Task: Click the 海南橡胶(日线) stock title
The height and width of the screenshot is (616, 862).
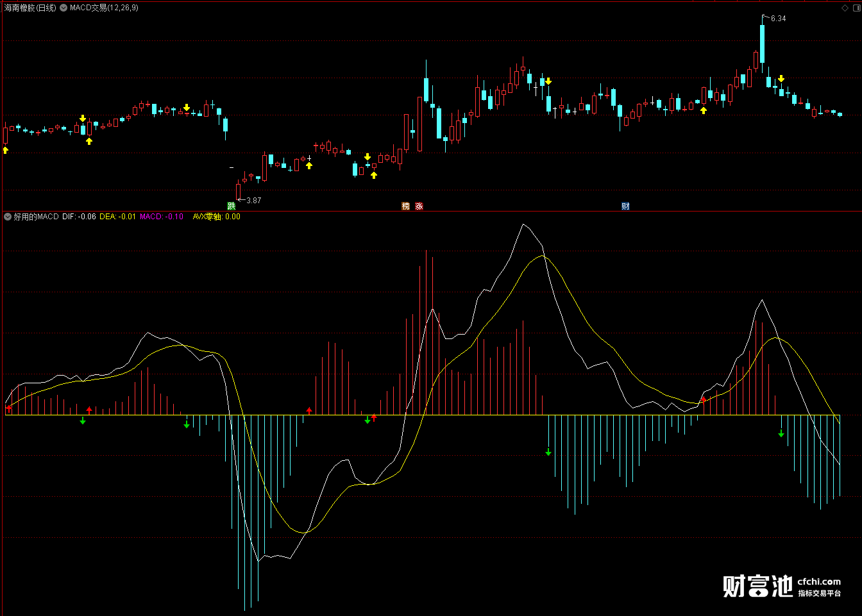Action: 30,8
